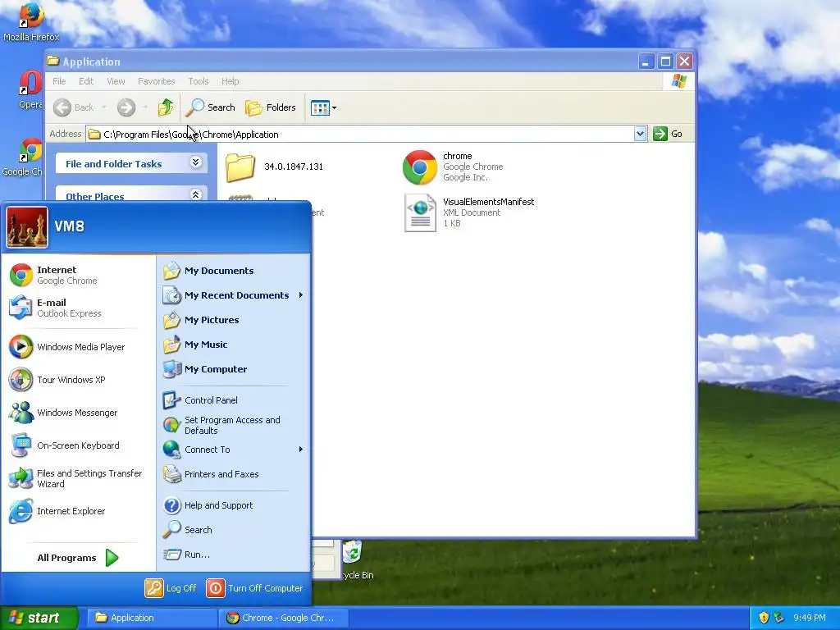Click the Forward navigation button
Image resolution: width=840 pixels, height=630 pixels.
(x=126, y=107)
